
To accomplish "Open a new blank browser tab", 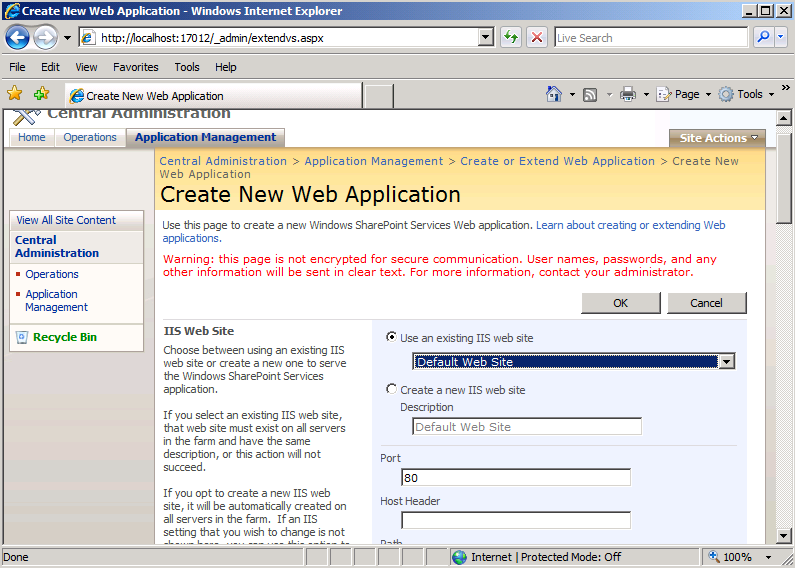I will click(379, 96).
